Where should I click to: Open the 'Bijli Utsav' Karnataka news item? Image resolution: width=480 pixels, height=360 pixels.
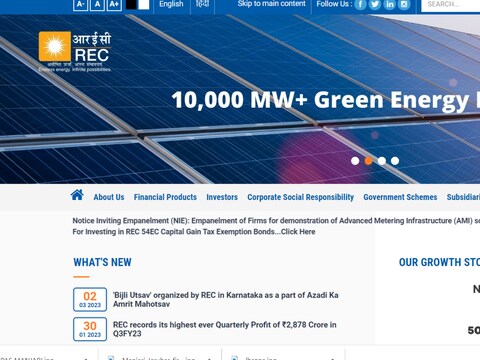coord(226,299)
